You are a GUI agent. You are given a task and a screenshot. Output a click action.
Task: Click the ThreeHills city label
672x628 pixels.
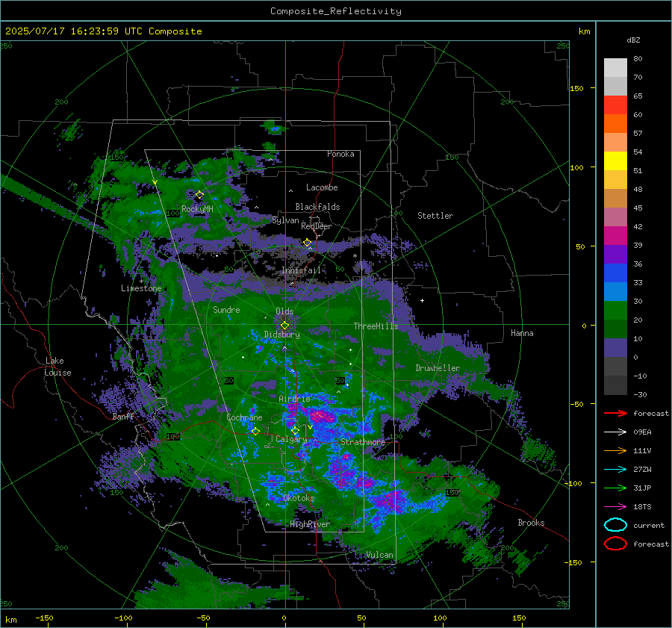(x=376, y=326)
